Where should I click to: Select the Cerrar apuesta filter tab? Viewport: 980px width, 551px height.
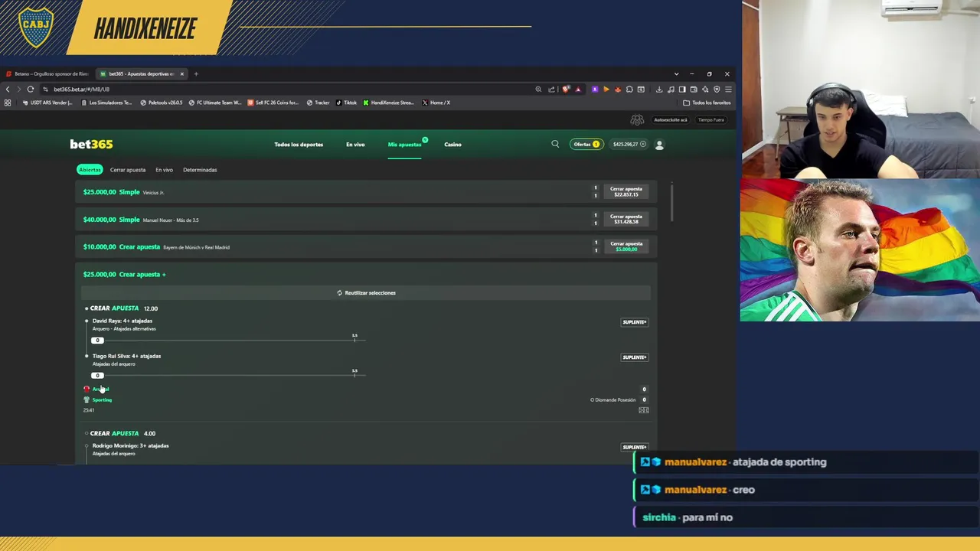pyautogui.click(x=127, y=170)
